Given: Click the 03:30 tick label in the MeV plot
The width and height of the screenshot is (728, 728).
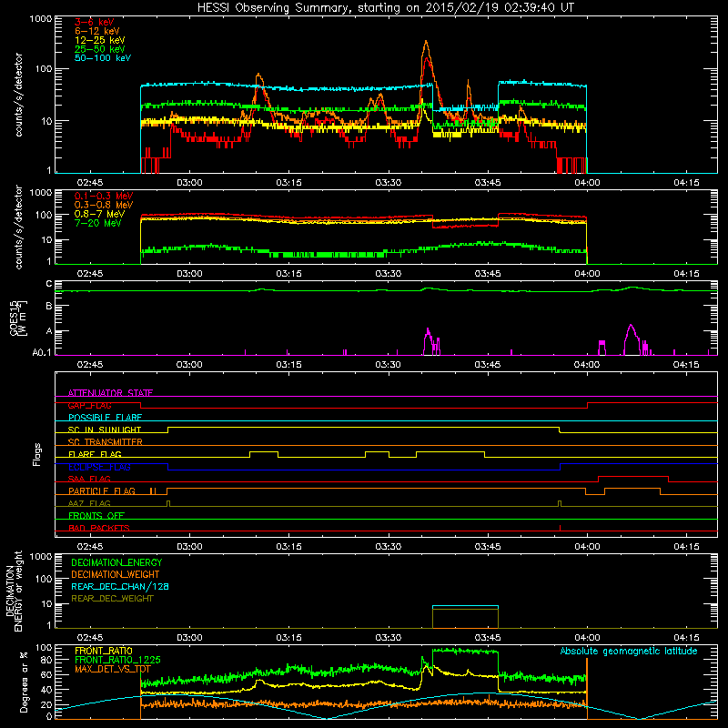Looking at the screenshot, I should point(389,274).
